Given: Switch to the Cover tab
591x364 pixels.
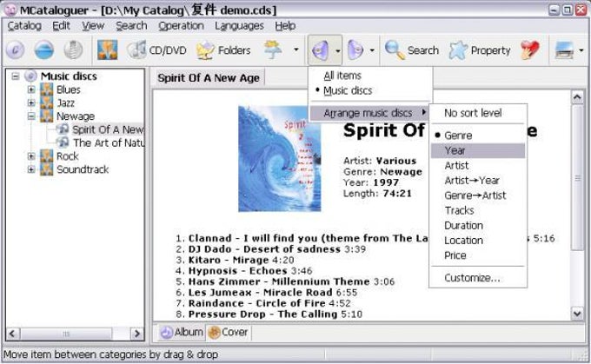Looking at the screenshot, I should pyautogui.click(x=228, y=332).
